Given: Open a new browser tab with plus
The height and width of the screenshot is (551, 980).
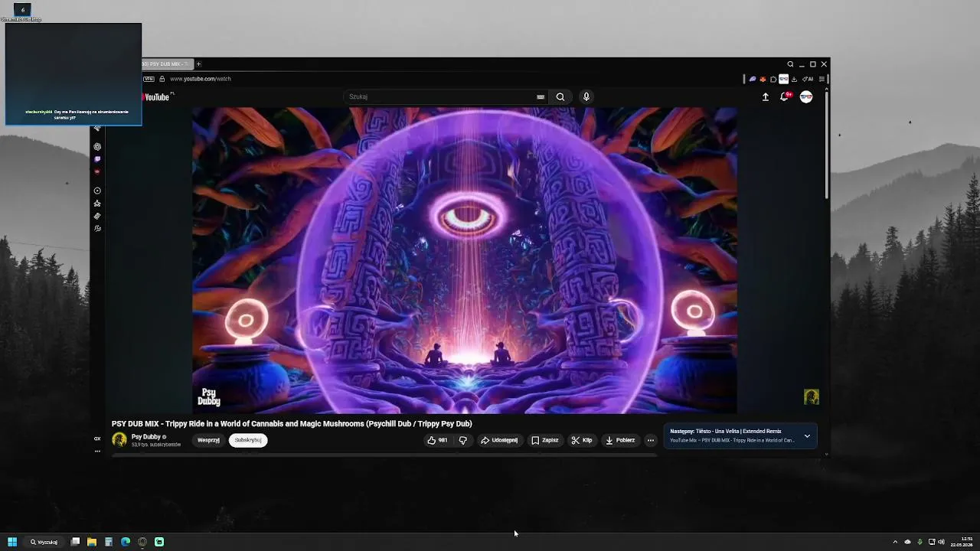Looking at the screenshot, I should click(x=198, y=64).
